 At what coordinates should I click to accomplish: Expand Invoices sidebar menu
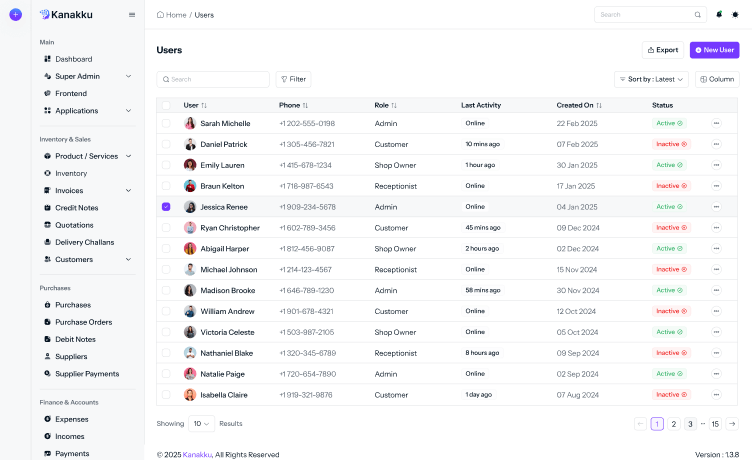(87, 191)
